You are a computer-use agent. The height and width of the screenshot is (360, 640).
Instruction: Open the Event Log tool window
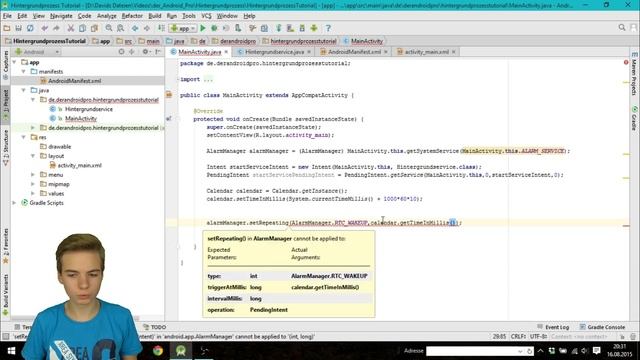(553, 327)
